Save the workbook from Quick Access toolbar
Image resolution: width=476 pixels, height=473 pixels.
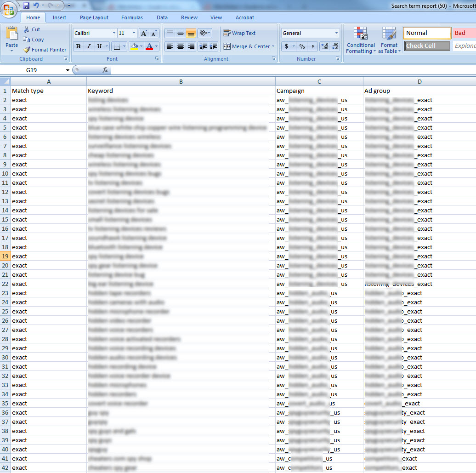[x=26, y=6]
